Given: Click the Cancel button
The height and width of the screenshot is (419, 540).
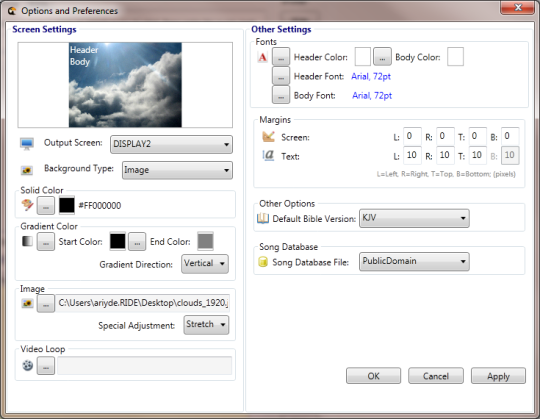Looking at the screenshot, I should click(x=436, y=376).
